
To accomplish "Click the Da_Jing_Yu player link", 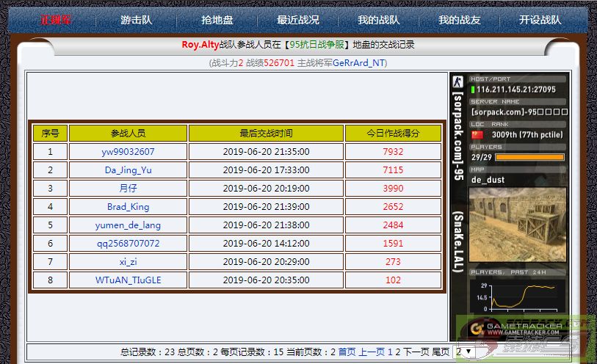I will (x=128, y=170).
